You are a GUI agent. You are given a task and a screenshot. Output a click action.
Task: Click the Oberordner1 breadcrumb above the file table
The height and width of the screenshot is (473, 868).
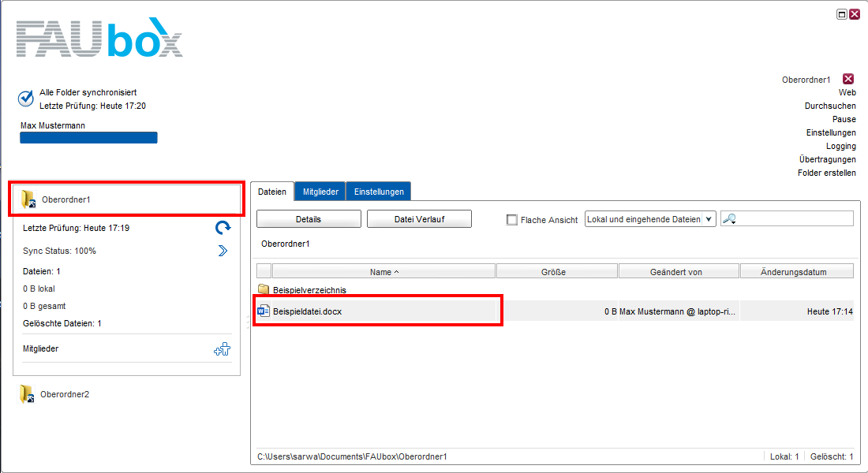click(x=285, y=244)
